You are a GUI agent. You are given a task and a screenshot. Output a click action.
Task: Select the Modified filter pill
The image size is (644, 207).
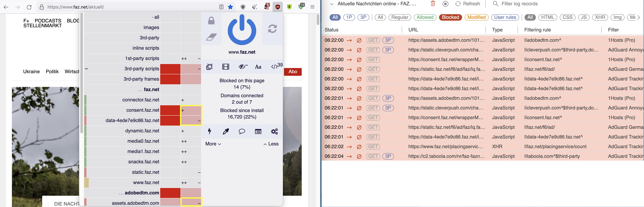477,17
